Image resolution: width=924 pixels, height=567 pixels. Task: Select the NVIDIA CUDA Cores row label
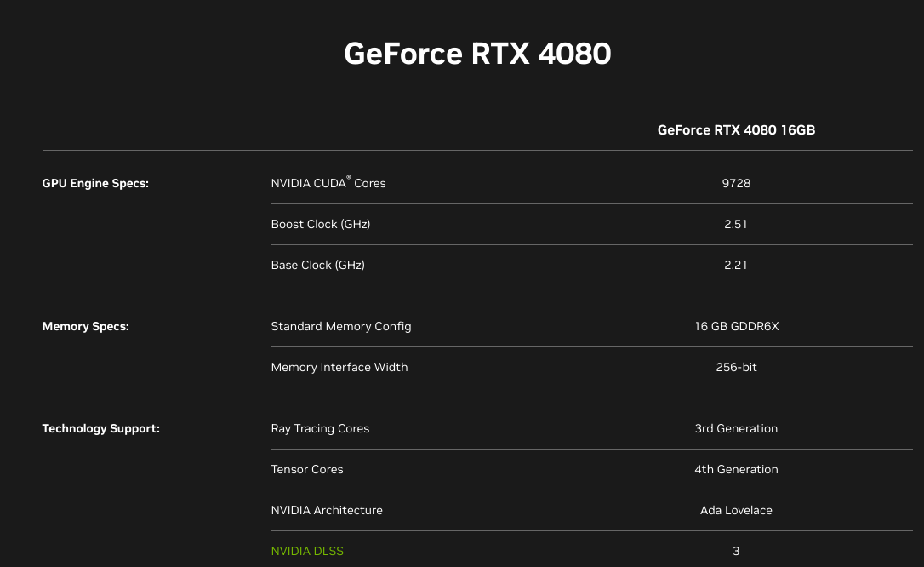coord(328,183)
